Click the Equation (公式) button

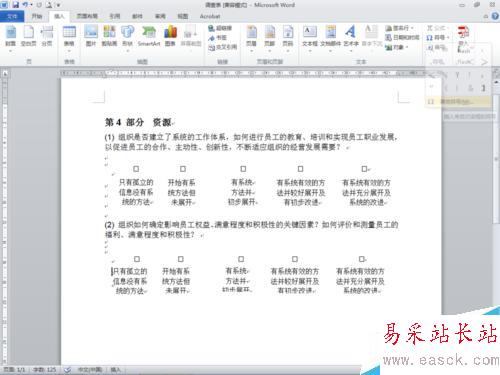[x=437, y=28]
